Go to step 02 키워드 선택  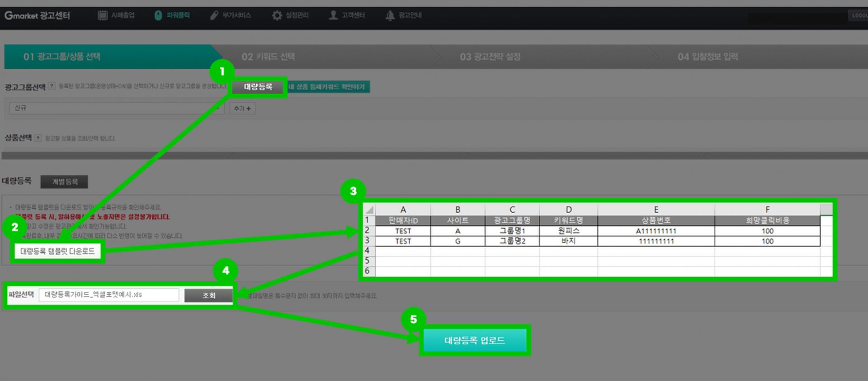268,57
